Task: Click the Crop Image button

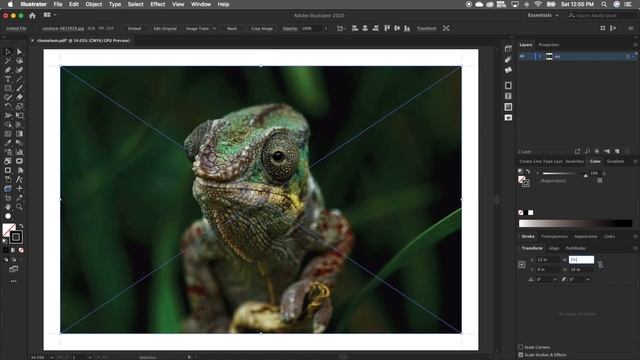Action: point(262,29)
